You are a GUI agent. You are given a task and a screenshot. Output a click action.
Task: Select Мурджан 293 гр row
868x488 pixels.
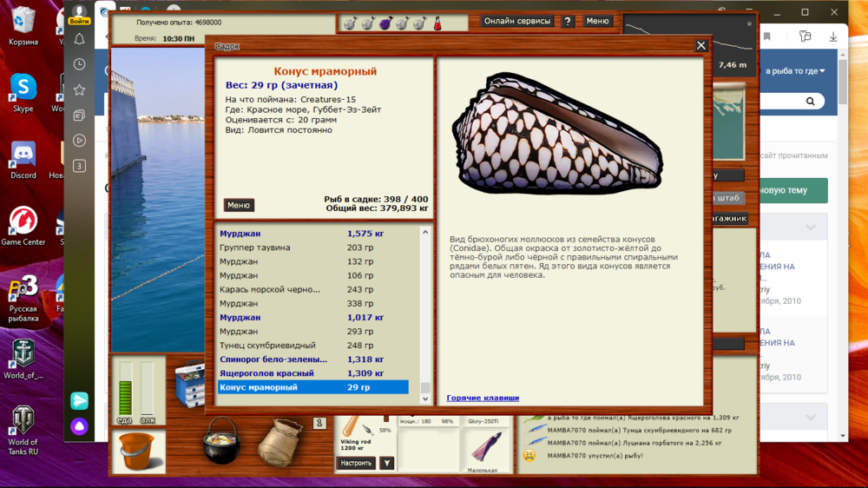click(x=312, y=331)
